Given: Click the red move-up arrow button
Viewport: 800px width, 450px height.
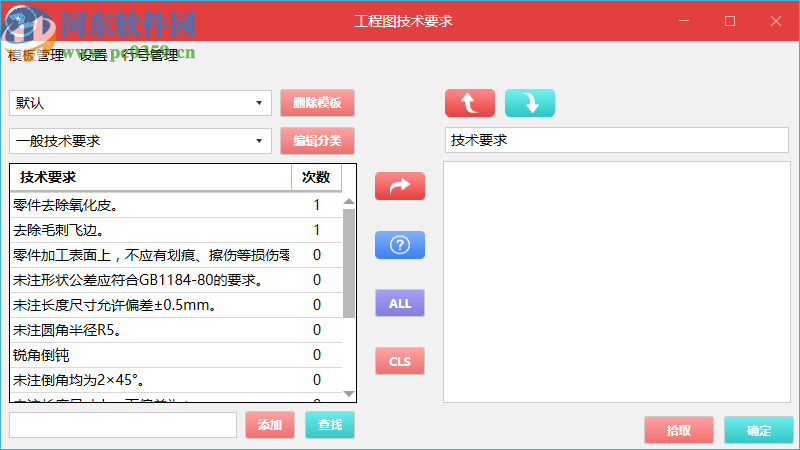Looking at the screenshot, I should click(469, 103).
